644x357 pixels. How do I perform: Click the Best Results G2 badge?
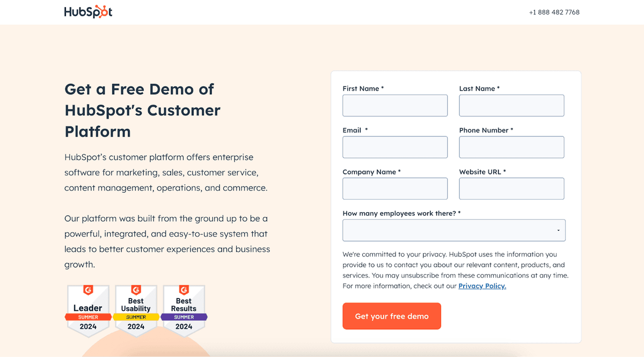pyautogui.click(x=184, y=311)
